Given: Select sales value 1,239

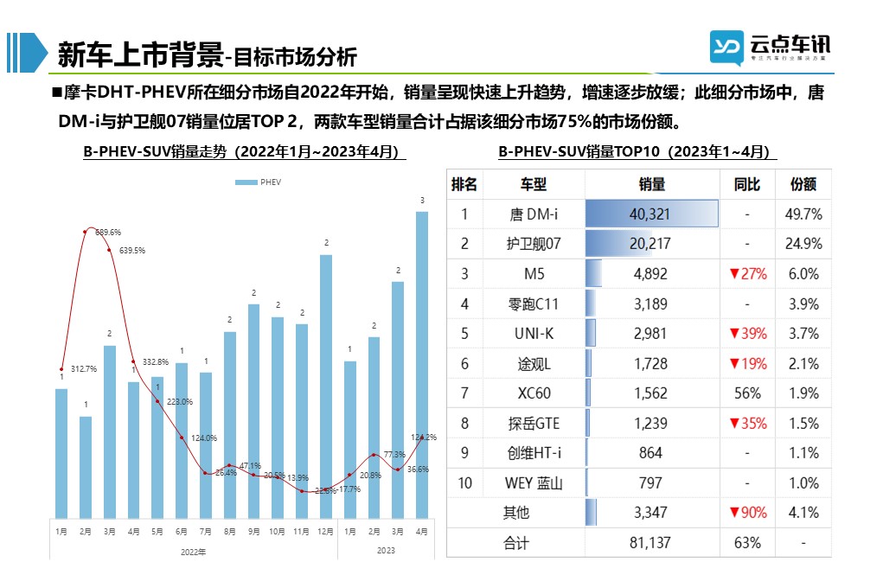Looking at the screenshot, I should coord(650,424).
